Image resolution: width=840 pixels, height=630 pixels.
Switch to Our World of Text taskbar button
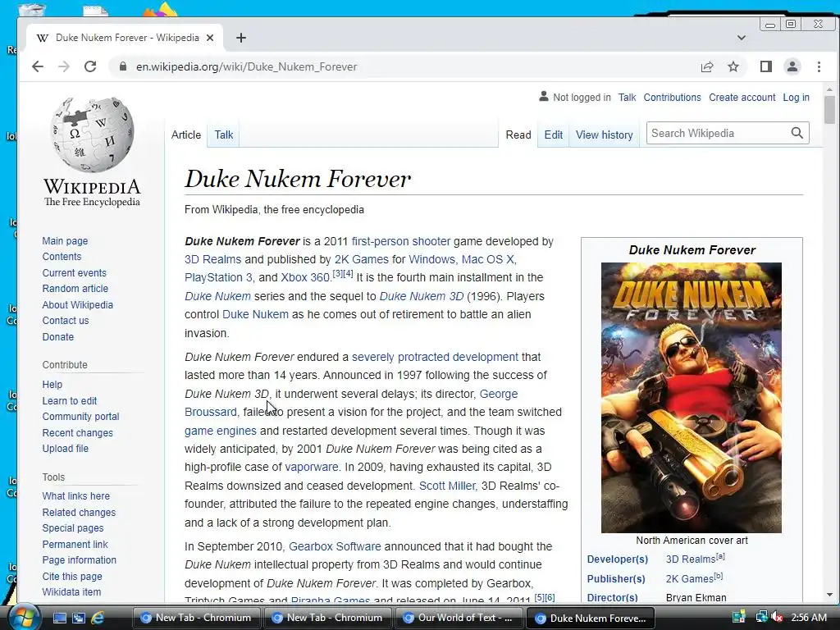click(x=459, y=618)
